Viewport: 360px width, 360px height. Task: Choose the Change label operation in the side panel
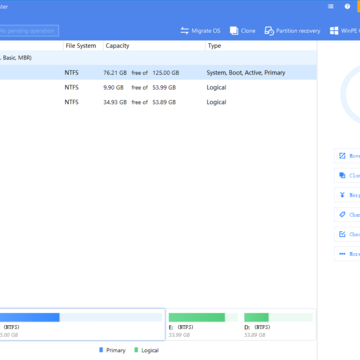pyautogui.click(x=347, y=215)
